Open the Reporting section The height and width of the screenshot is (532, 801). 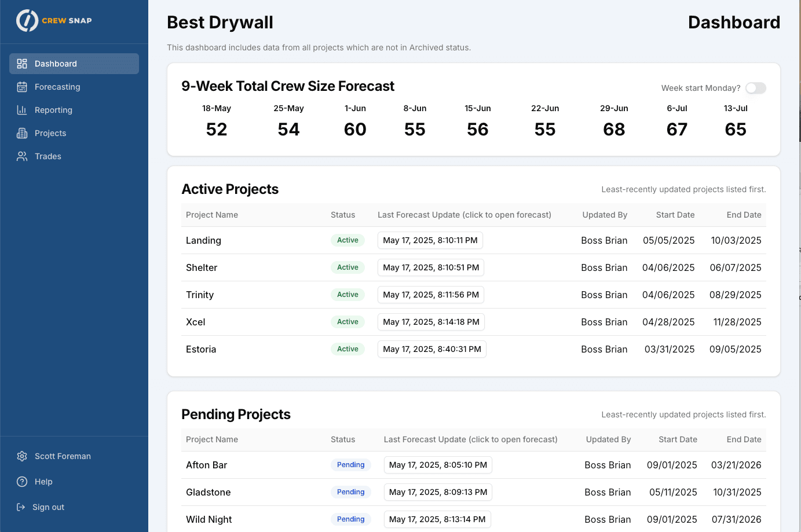point(74,110)
